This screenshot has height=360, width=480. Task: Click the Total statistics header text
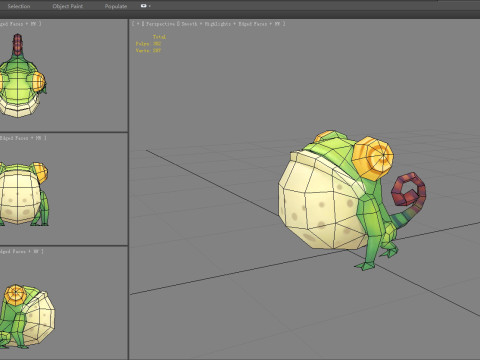pos(159,37)
